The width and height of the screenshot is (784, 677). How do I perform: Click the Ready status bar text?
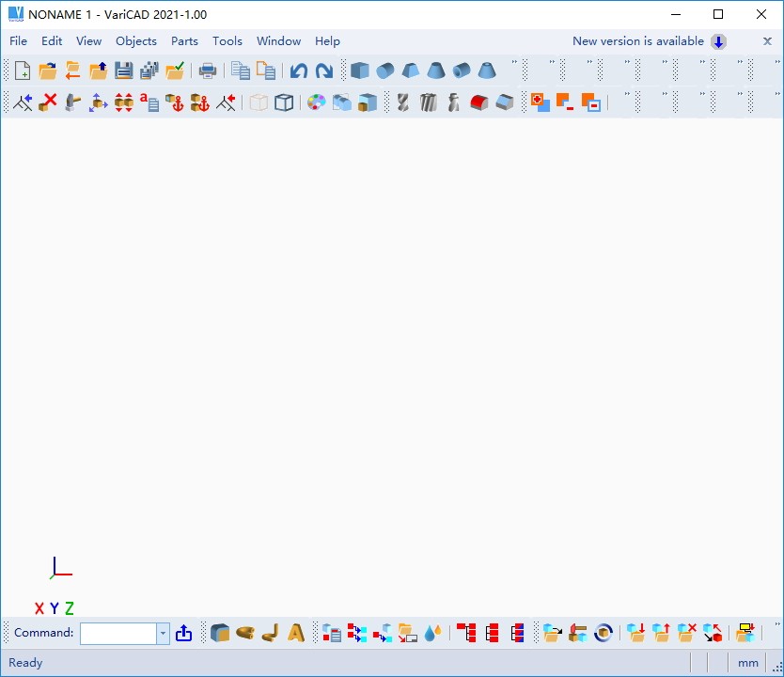(25, 663)
